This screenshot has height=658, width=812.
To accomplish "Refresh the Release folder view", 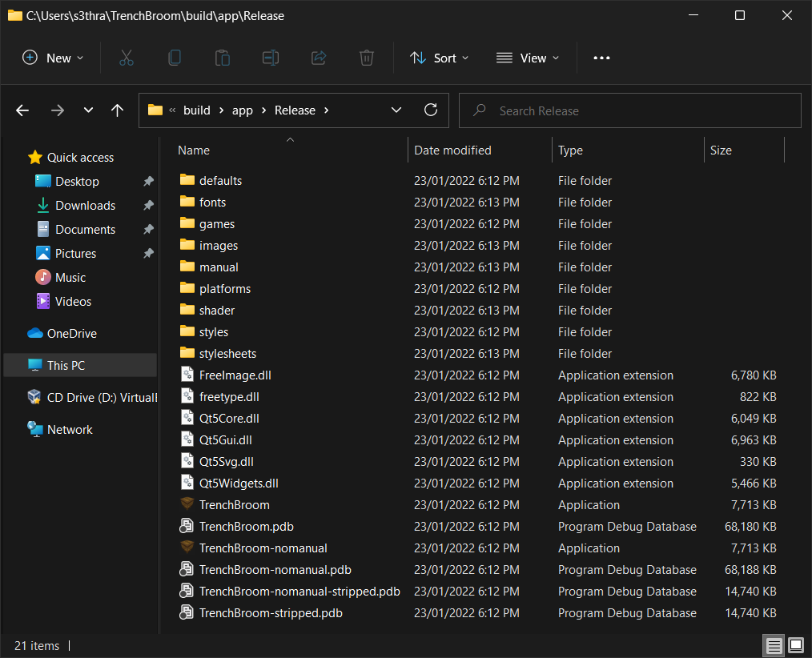I will pos(431,110).
